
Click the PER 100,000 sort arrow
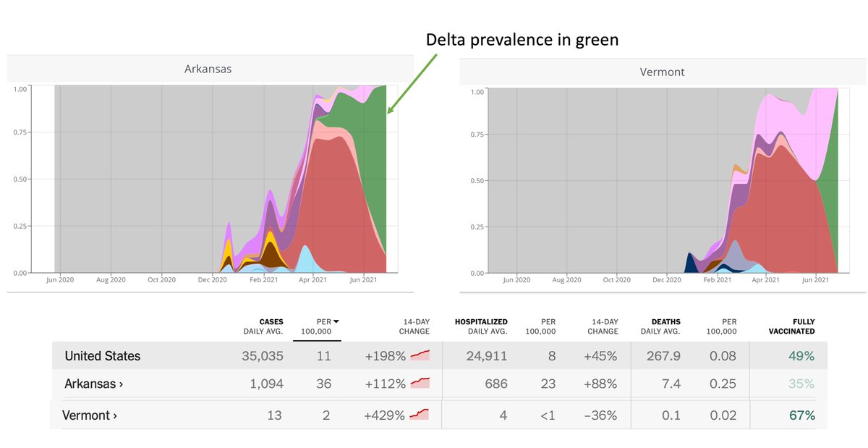336,321
